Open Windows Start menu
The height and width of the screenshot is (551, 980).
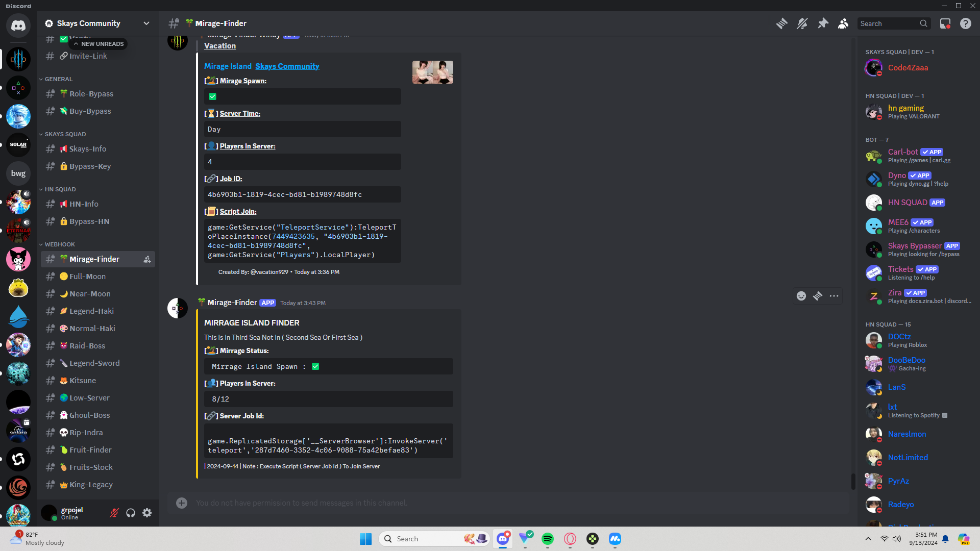[366, 539]
